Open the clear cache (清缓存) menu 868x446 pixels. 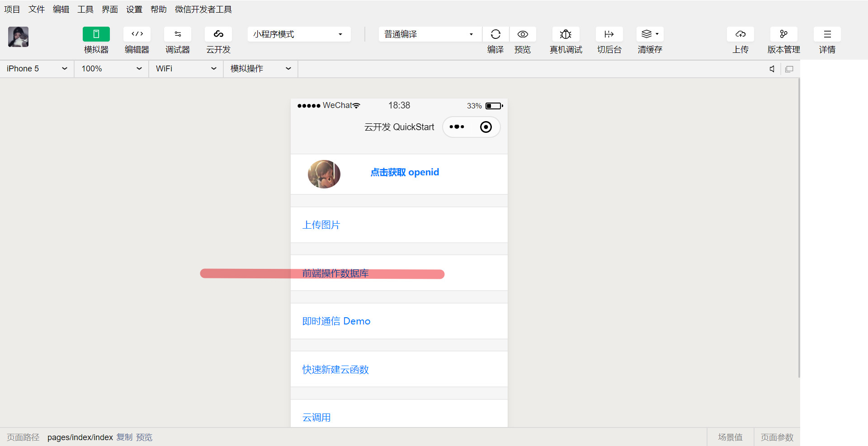point(650,34)
